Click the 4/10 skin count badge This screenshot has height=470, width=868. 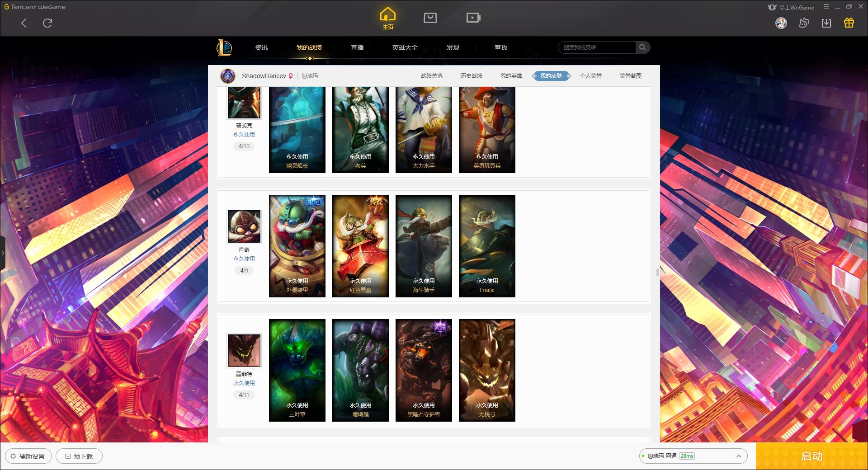pos(244,146)
